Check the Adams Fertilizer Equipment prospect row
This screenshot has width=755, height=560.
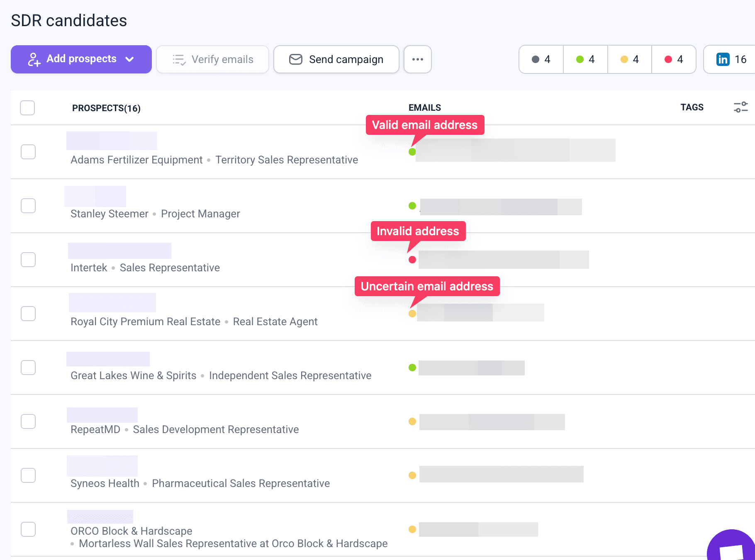point(28,152)
